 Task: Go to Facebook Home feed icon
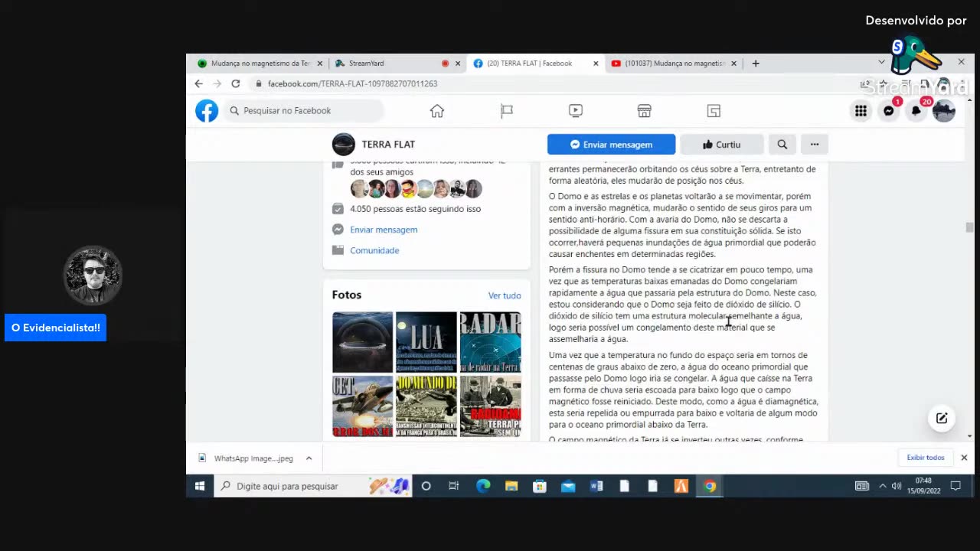pos(437,111)
